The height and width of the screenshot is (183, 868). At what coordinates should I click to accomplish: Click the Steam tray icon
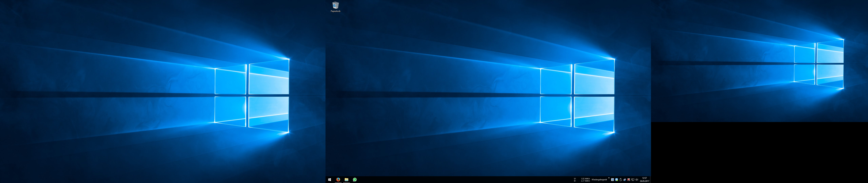625,180
